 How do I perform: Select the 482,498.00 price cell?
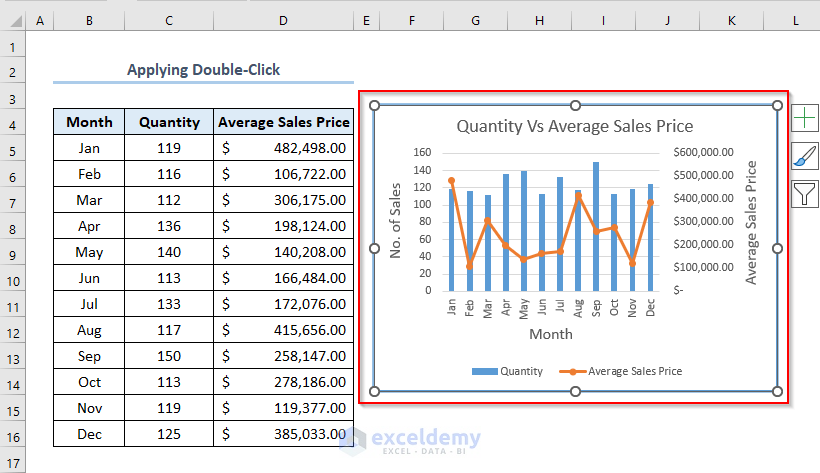pyautogui.click(x=283, y=148)
